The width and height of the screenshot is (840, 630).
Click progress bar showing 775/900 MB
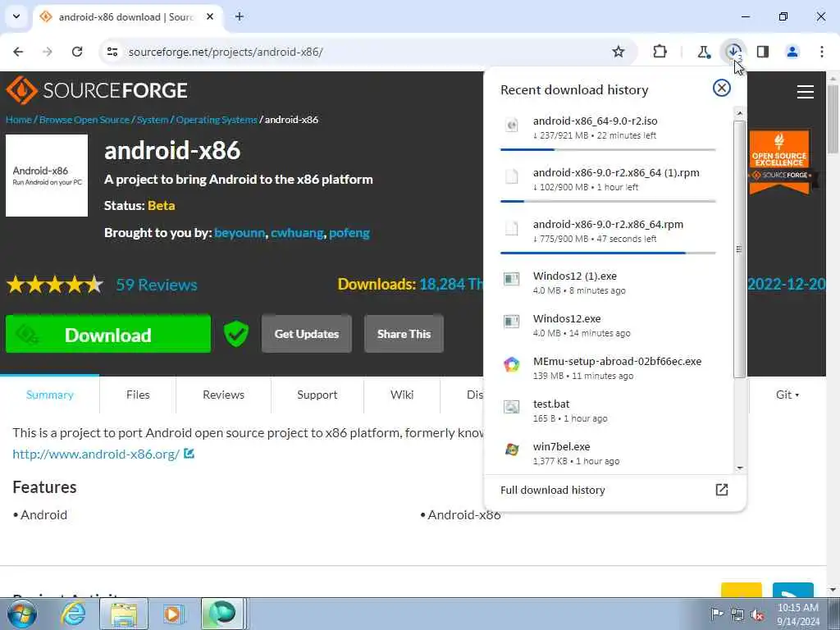click(x=608, y=253)
